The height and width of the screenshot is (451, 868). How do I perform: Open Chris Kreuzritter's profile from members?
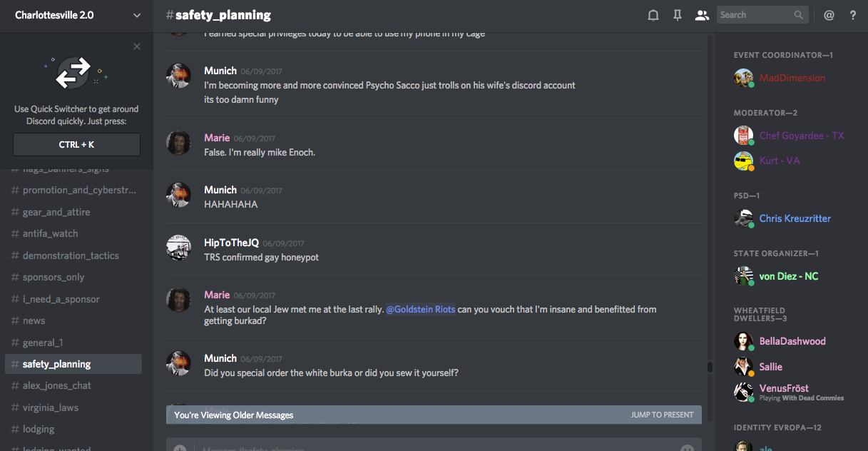[x=795, y=218]
